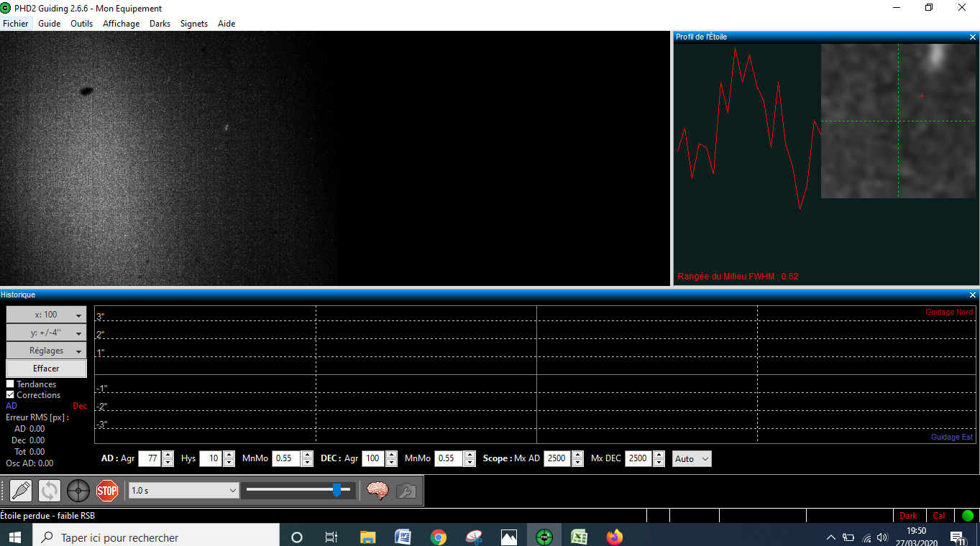Open Excel from the taskbar
The width and height of the screenshot is (980, 546).
580,537
